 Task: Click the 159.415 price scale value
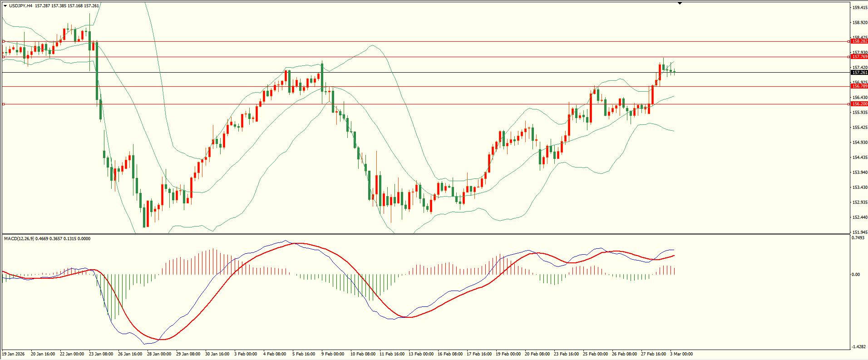[860, 8]
